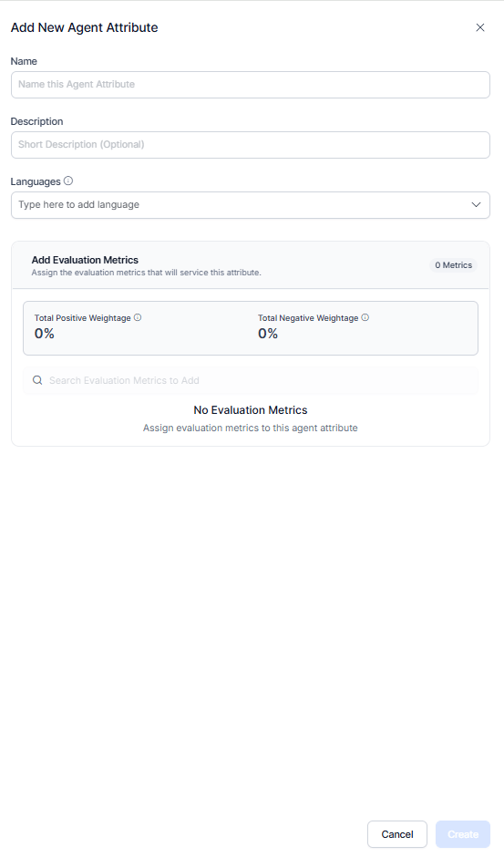Image resolution: width=504 pixels, height=857 pixels.
Task: Click the 0% value under Total Negative Weightage
Action: (268, 334)
